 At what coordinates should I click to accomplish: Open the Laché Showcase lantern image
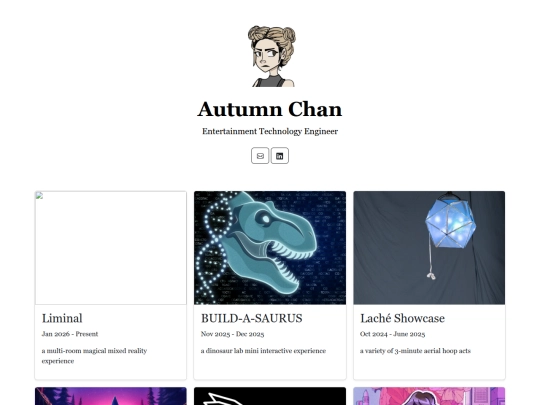[x=429, y=248]
